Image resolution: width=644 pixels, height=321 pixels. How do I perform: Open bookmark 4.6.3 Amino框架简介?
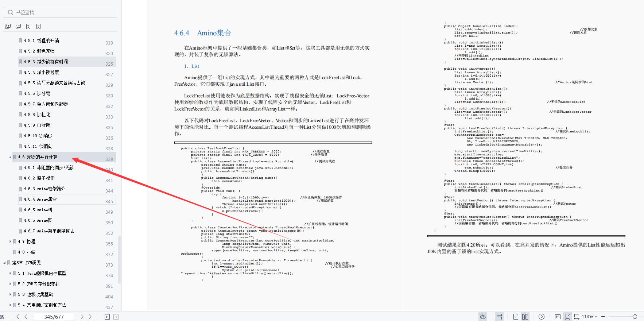click(x=44, y=189)
